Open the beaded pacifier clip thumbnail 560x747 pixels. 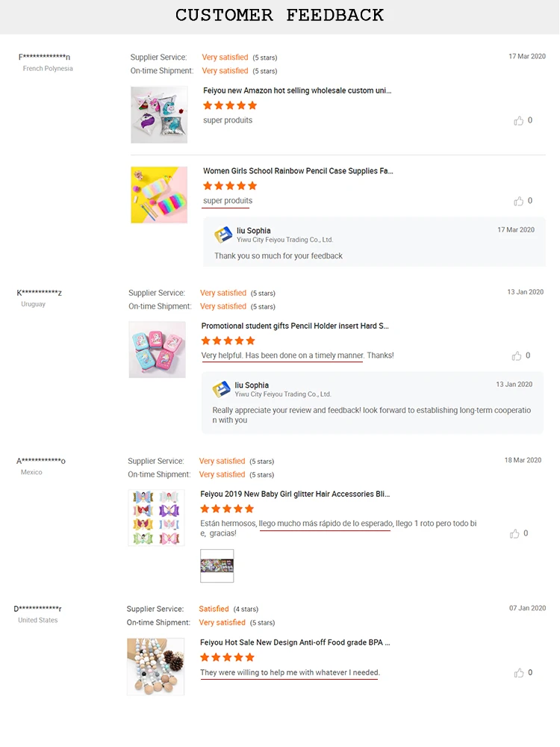coord(155,666)
